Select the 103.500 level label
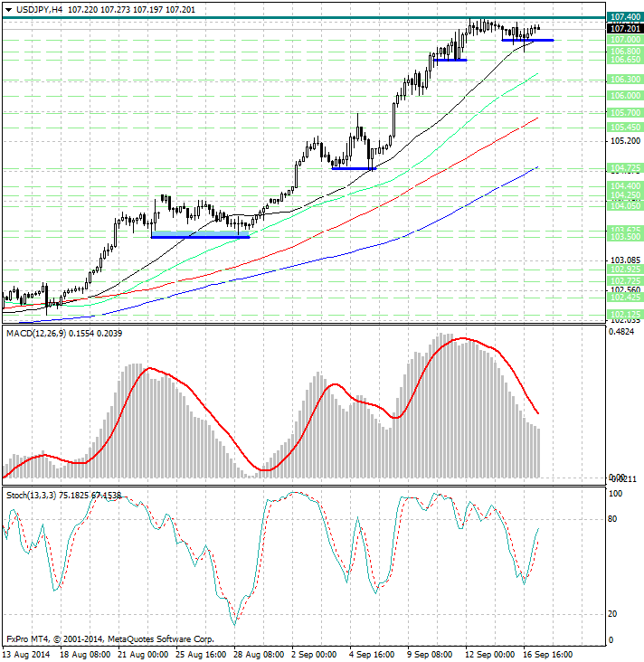 (625, 237)
